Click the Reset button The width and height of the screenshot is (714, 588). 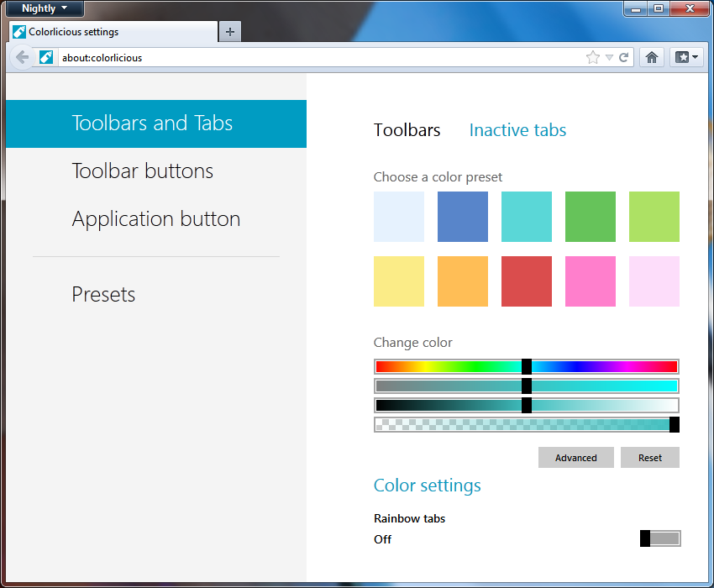tap(649, 458)
